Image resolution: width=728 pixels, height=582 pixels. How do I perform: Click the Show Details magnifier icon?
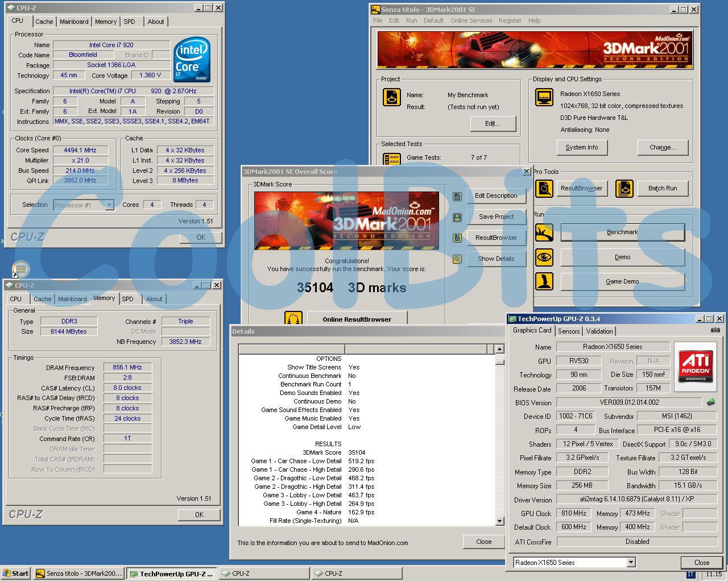457,259
